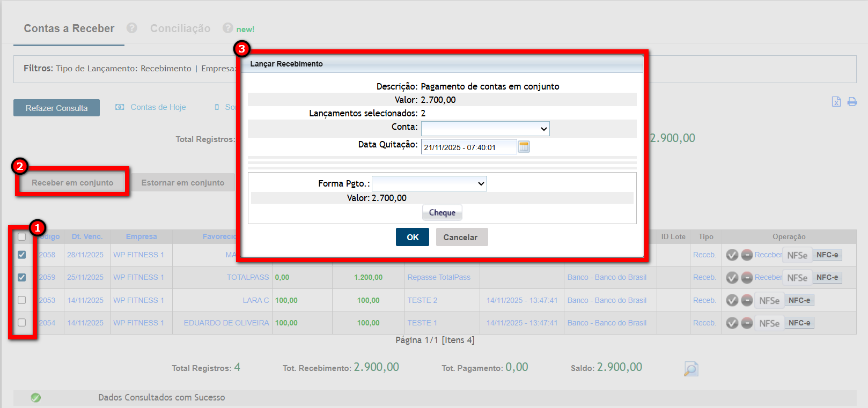Toggle the select-all checkbox in table header
This screenshot has width=868, height=408.
click(22, 237)
